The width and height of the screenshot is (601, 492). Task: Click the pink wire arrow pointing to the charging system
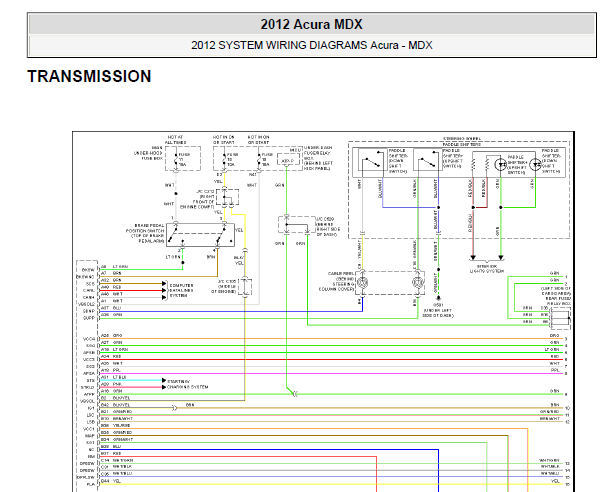pos(164,387)
